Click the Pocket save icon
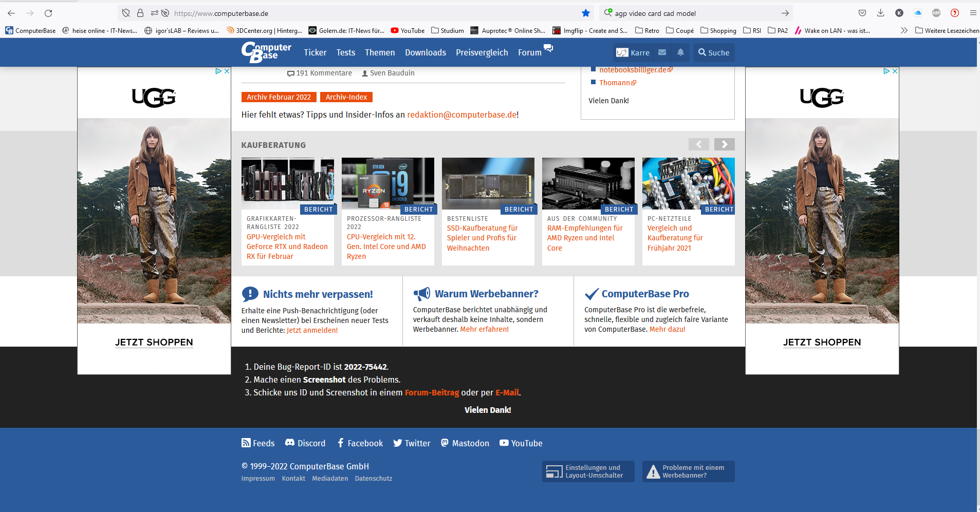The height and width of the screenshot is (512, 980). (x=862, y=13)
